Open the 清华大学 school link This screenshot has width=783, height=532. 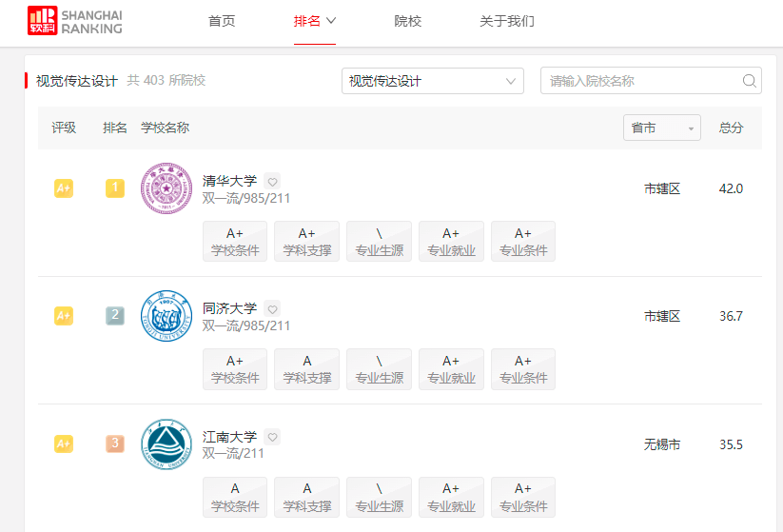(229, 181)
